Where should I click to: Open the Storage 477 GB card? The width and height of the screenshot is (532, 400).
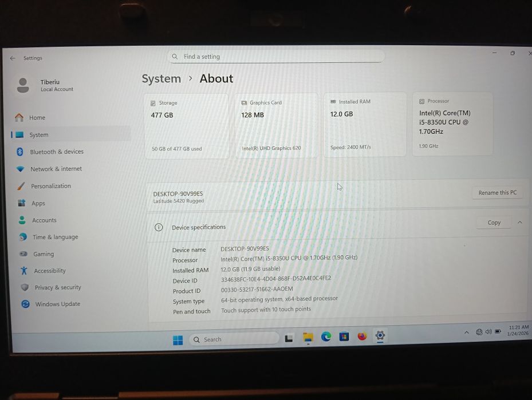pos(187,126)
